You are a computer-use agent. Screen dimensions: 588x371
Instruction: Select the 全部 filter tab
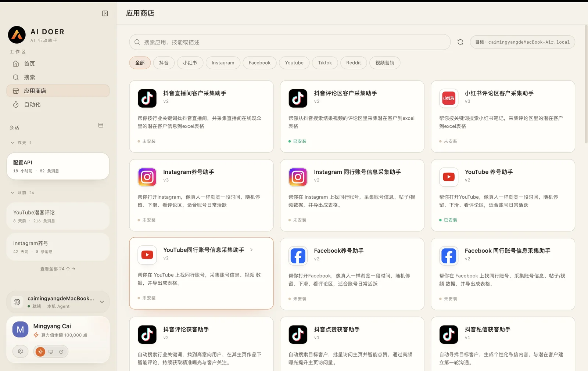(x=140, y=63)
